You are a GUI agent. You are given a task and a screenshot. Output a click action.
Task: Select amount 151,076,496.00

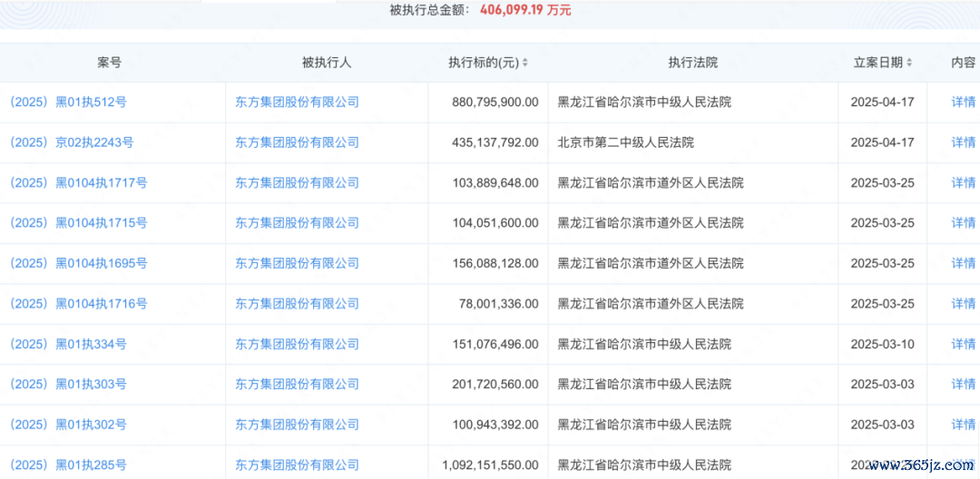(x=495, y=344)
